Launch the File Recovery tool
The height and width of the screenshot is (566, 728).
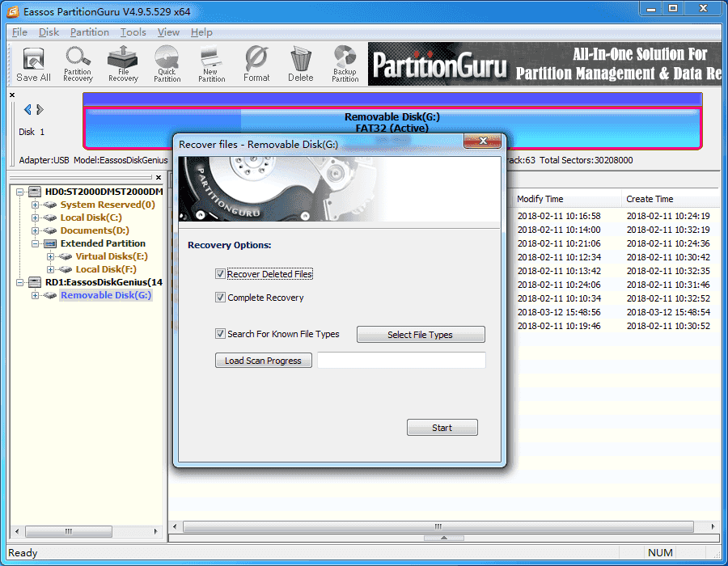[x=123, y=65]
